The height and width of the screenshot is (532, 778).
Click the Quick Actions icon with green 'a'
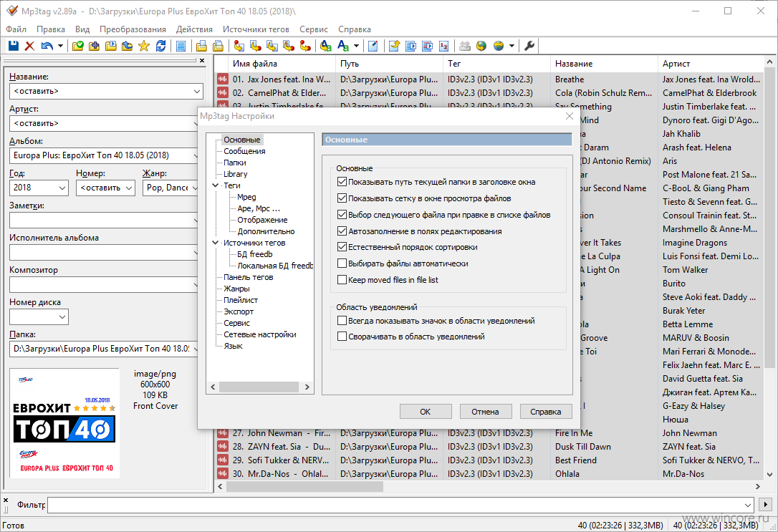tap(343, 46)
